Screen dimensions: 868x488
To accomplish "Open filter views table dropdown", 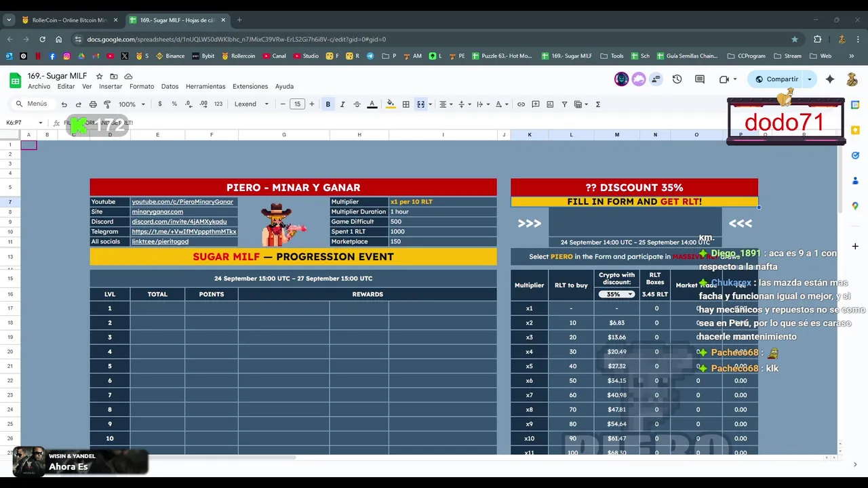I will (x=580, y=104).
